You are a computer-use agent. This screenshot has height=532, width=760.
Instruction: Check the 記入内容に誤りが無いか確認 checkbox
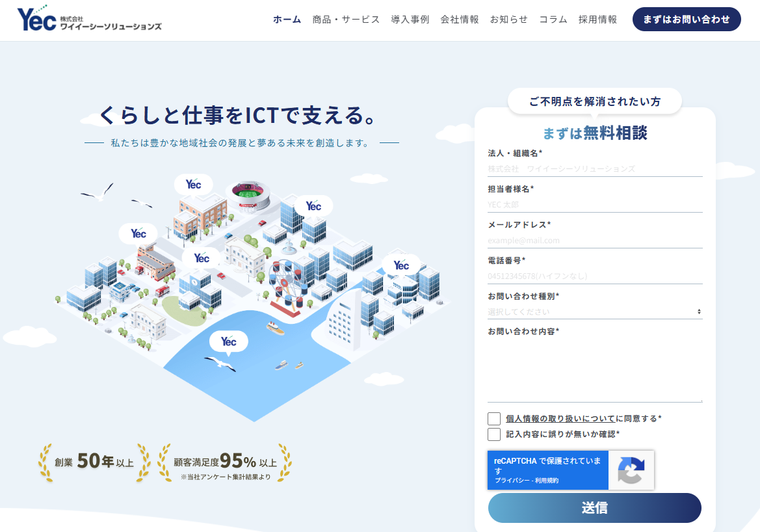[x=494, y=434]
